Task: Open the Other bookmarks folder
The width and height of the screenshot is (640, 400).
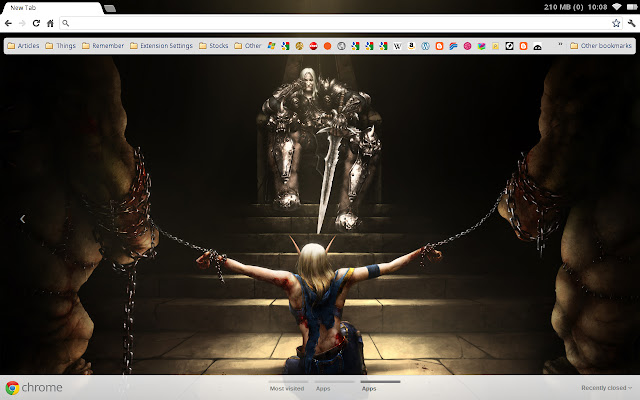Action: [601, 46]
